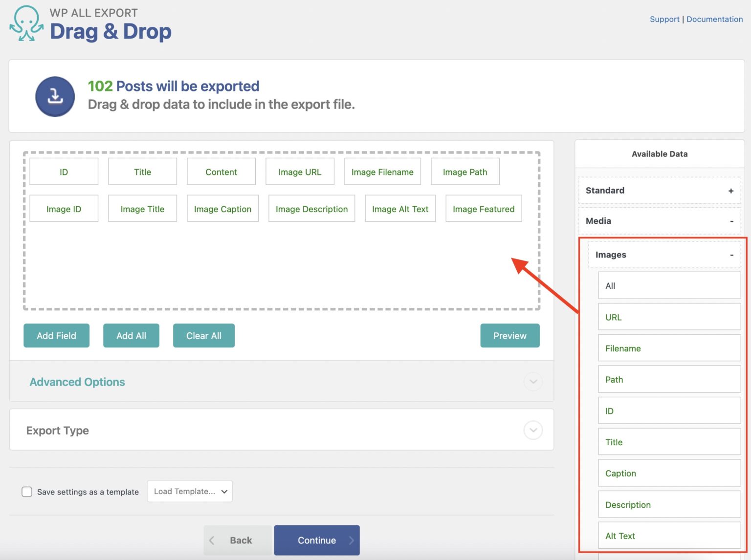The width and height of the screenshot is (751, 560).
Task: Collapse the Images subsection
Action: pos(731,255)
